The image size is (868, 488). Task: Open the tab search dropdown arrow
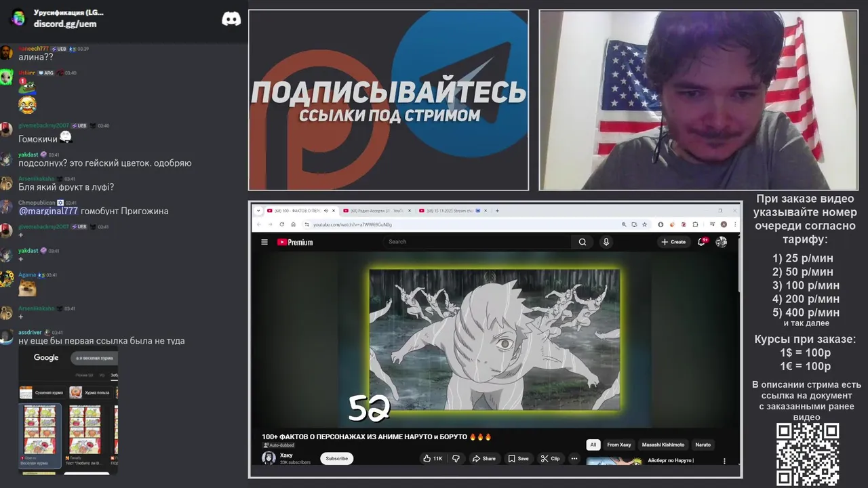(x=258, y=211)
